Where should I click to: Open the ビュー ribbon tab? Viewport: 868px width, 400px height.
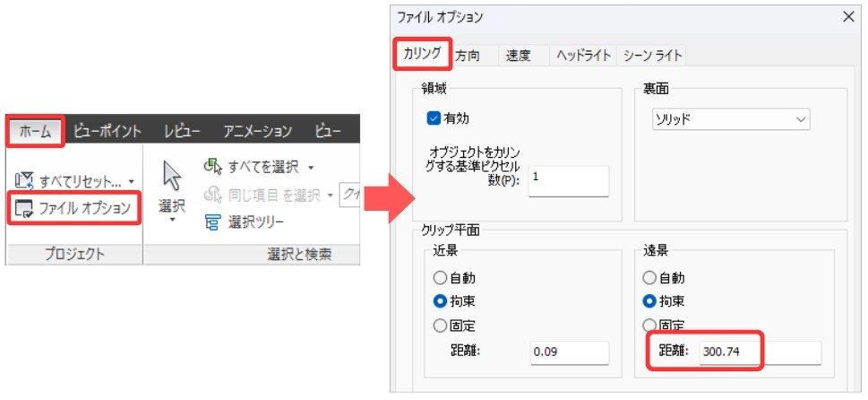point(328,131)
